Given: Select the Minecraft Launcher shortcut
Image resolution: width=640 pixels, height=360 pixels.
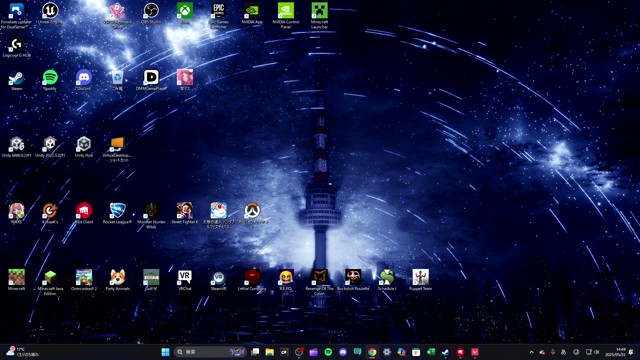Looking at the screenshot, I should (319, 16).
